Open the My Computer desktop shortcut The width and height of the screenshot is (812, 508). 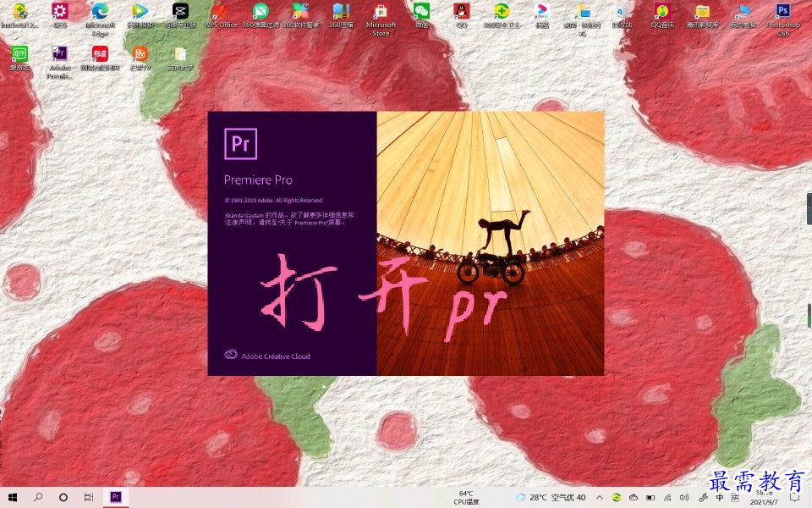[x=743, y=15]
